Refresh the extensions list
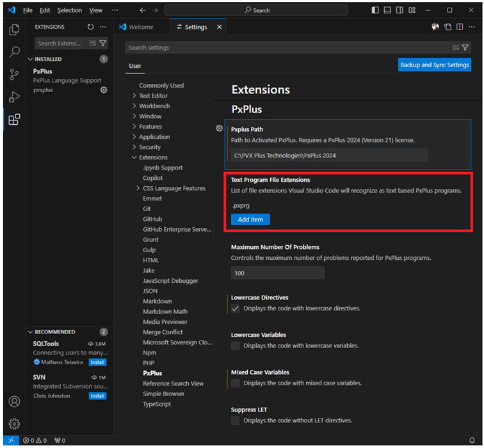The image size is (484, 448). click(x=90, y=27)
